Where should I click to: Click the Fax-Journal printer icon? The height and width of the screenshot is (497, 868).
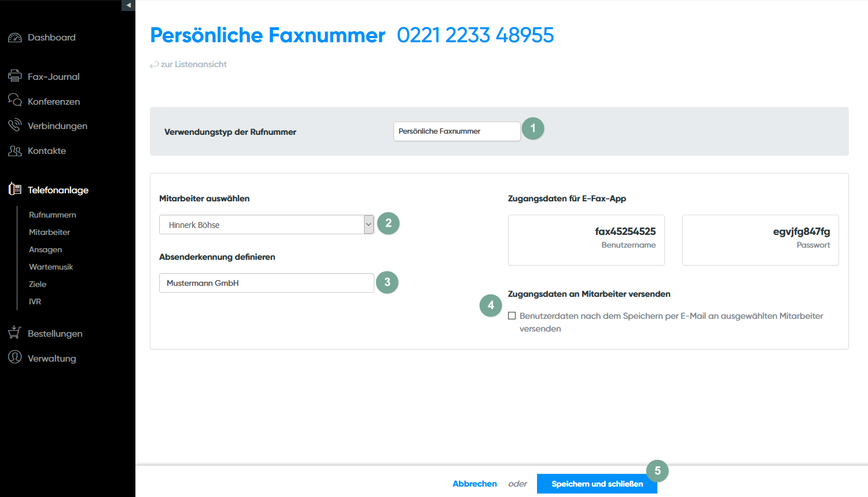15,76
